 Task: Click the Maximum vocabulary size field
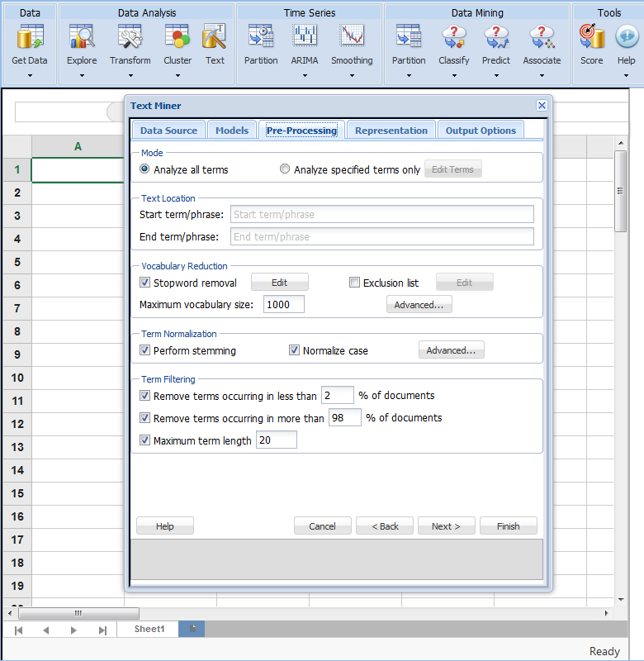click(283, 304)
